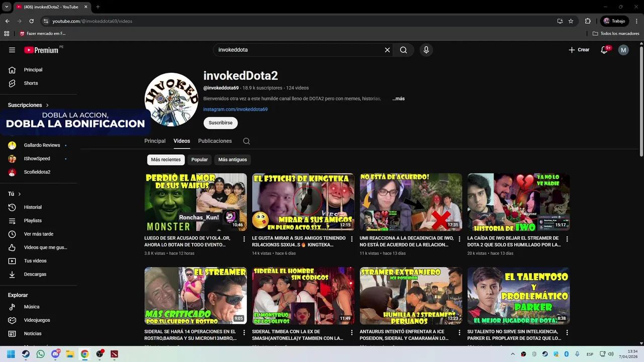Screen dimensions: 644x362
Task: Open the Fazer mercado bookmark
Action: point(43,34)
